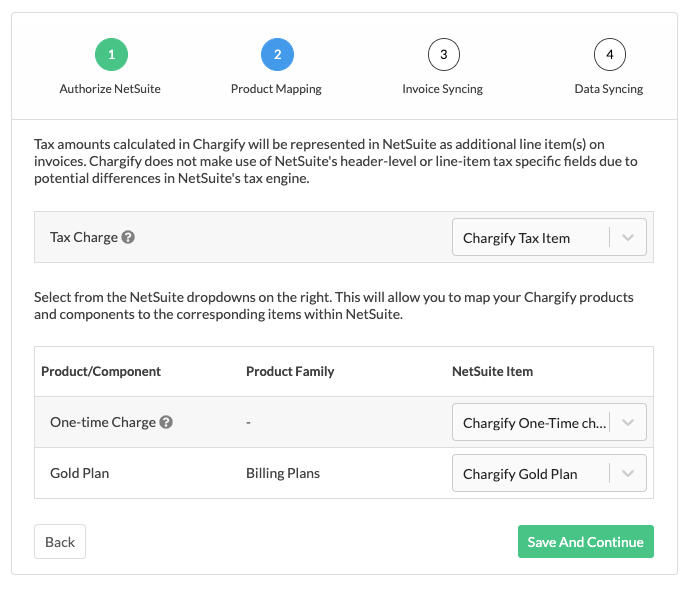This screenshot has height=593, width=690.
Task: Select the Product Mapping step label
Action: click(276, 89)
